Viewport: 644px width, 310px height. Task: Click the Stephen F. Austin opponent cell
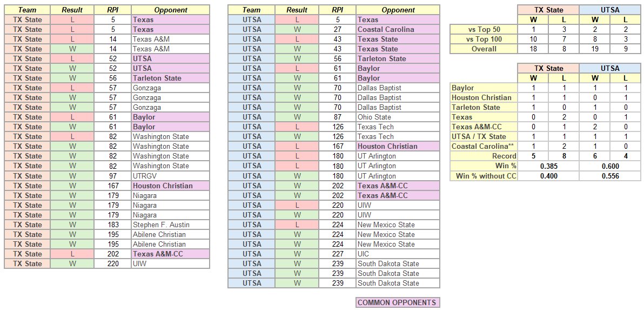pyautogui.click(x=170, y=225)
